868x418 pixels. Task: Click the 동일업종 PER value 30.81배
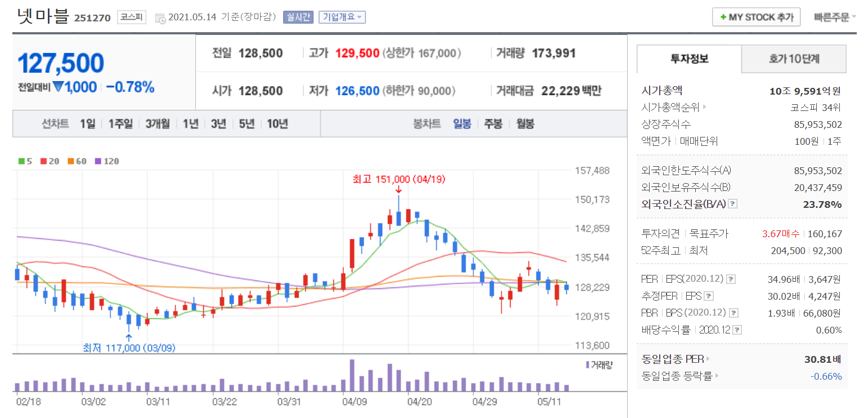823,359
